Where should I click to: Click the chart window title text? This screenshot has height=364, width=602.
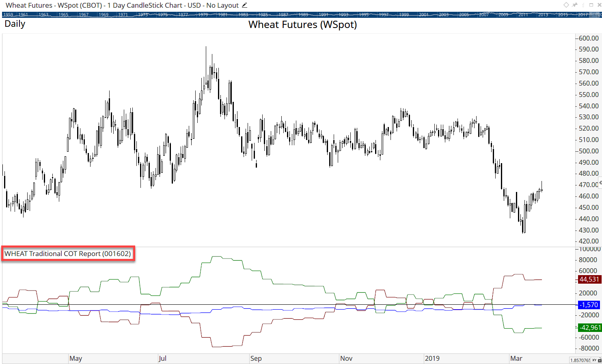tap(122, 5)
